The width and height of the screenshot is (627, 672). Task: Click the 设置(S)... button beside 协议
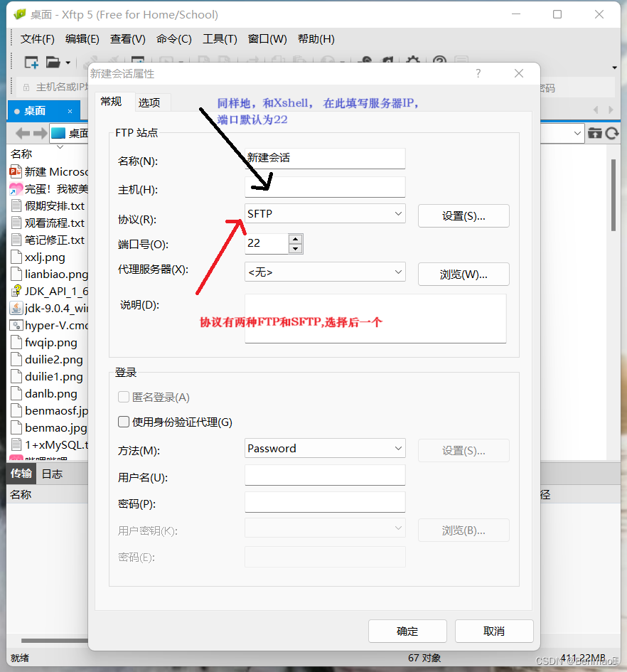463,215
